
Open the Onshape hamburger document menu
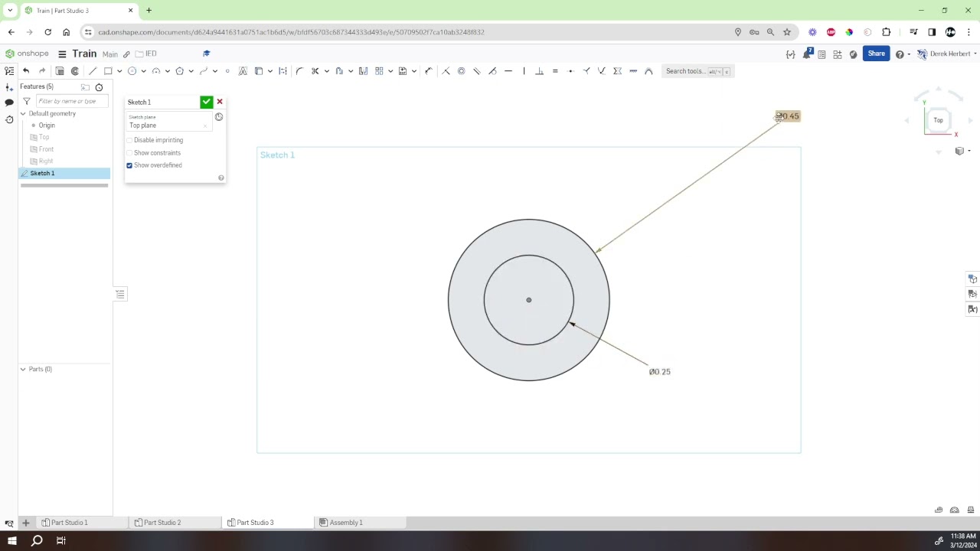(x=62, y=54)
